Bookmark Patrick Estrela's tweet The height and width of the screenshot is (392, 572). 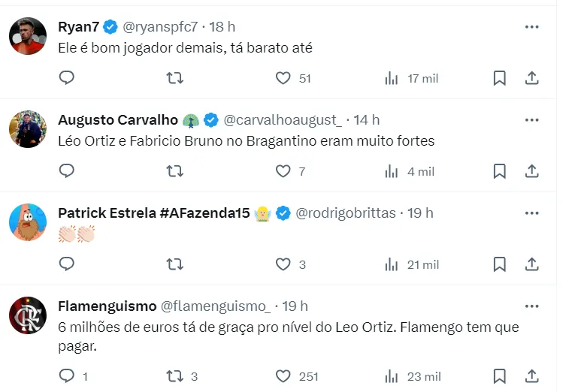click(499, 264)
